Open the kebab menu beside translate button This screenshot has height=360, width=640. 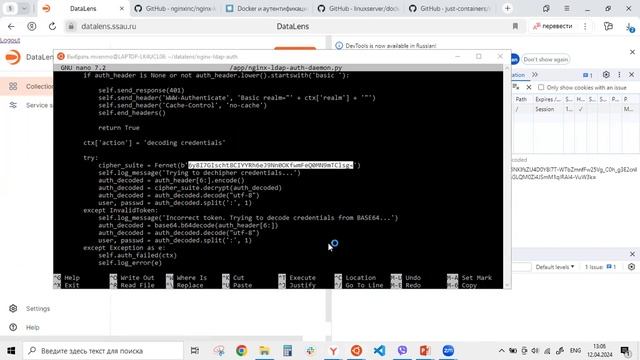pos(585,26)
